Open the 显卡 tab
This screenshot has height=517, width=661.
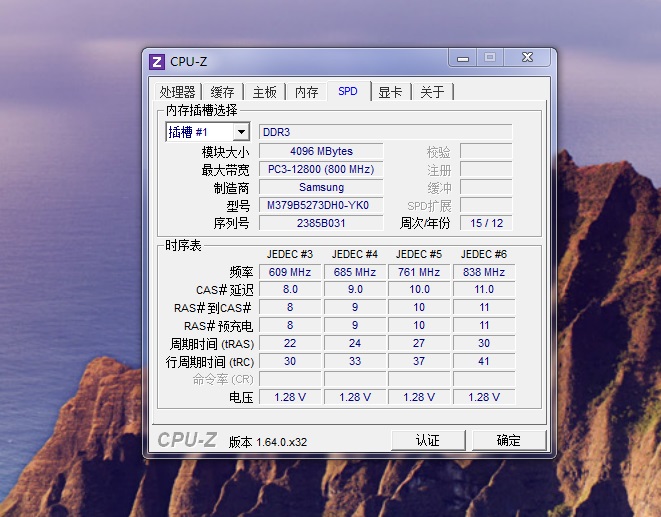390,92
